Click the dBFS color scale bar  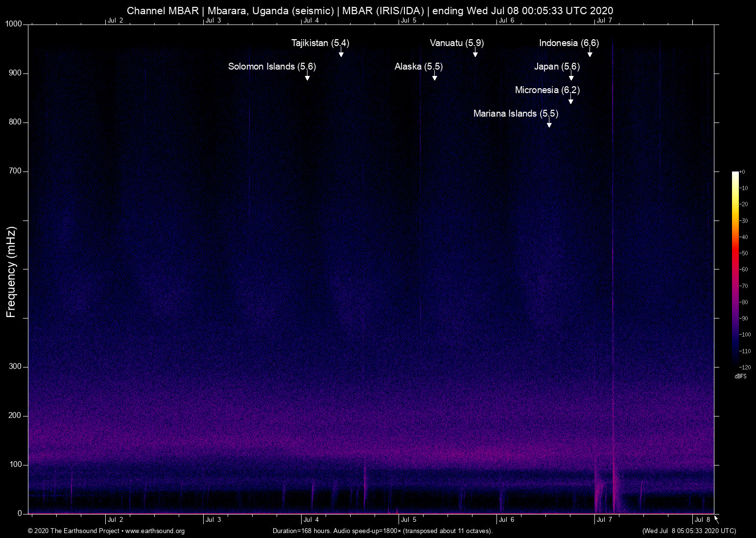coord(735,269)
